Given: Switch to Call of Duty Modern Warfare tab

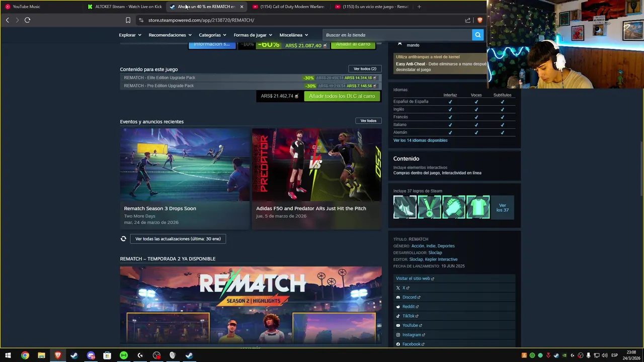Looking at the screenshot, I should 288,7.
